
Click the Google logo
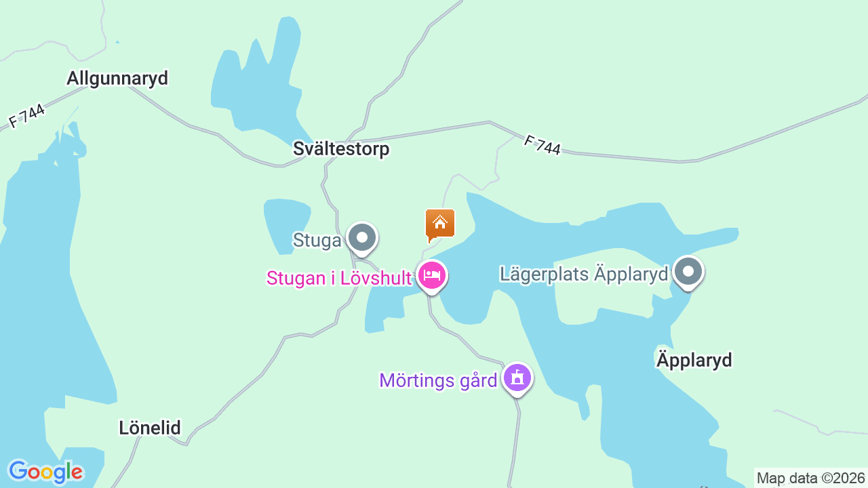(45, 472)
